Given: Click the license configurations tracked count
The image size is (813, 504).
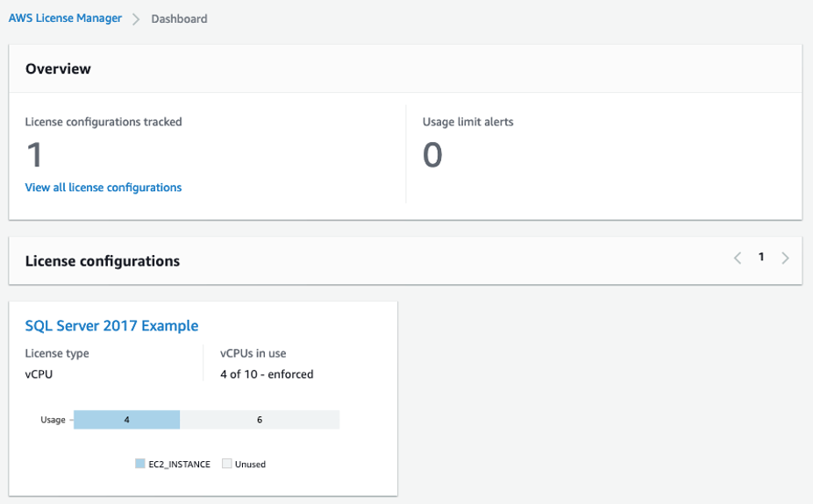Looking at the screenshot, I should coord(34,156).
